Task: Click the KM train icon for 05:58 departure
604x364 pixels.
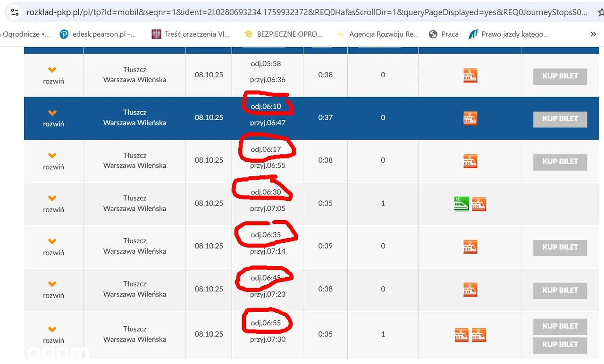Action: coord(470,75)
